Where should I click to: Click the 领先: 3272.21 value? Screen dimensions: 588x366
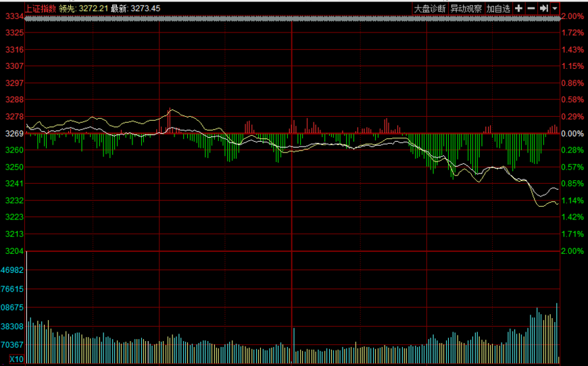pos(83,8)
